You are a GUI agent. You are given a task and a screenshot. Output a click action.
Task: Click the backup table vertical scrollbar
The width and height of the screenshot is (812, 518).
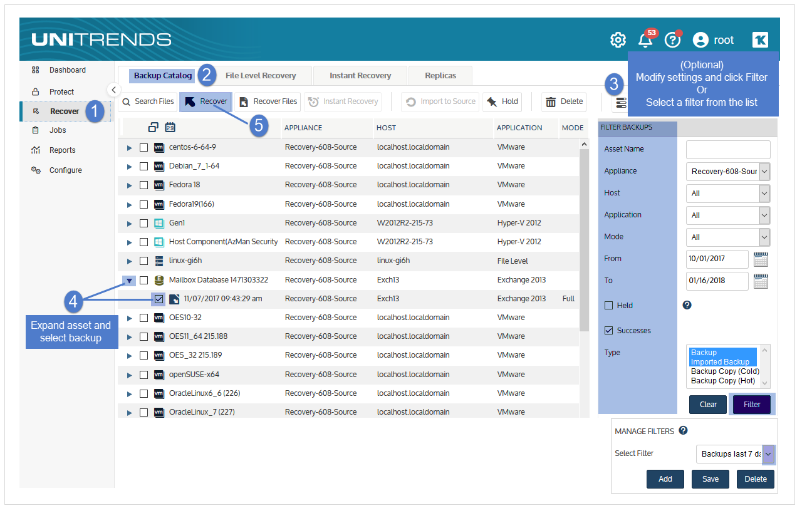point(585,240)
